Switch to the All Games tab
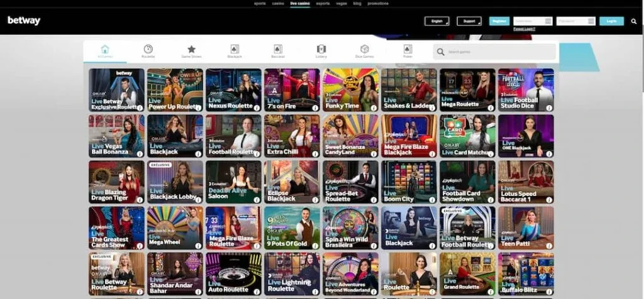Screen dimensions: 644x299 tap(105, 51)
